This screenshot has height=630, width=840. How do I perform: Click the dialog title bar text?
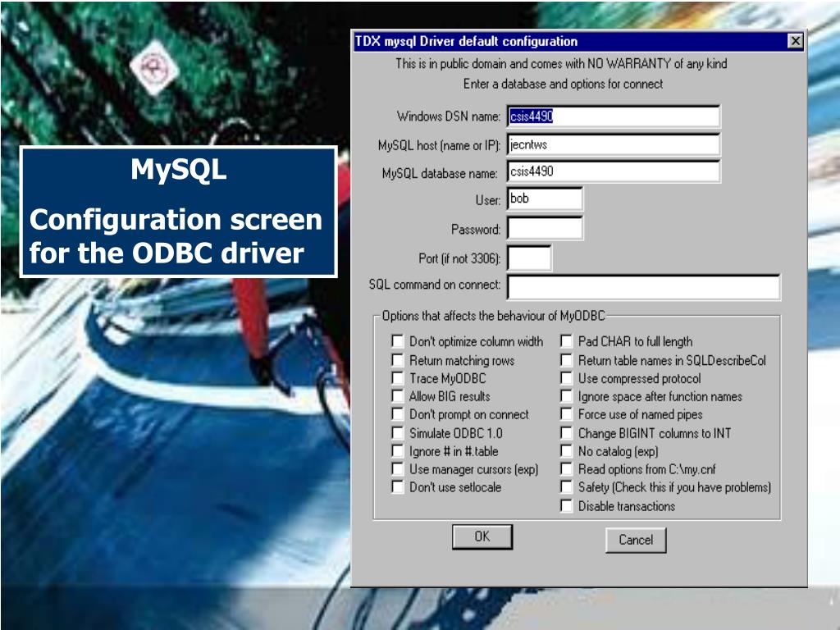(x=467, y=41)
